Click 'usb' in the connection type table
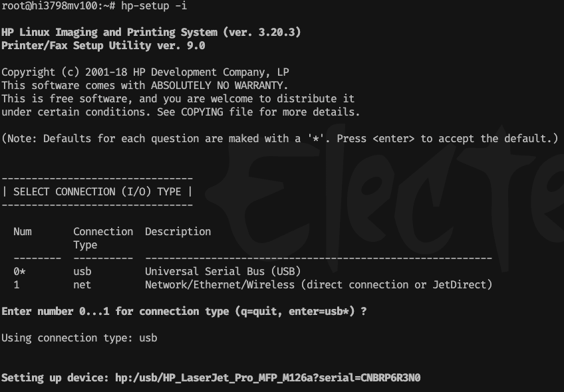 click(x=82, y=271)
